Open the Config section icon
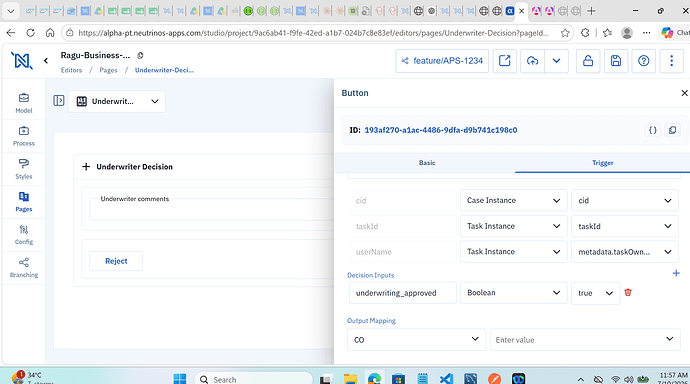This screenshot has height=384, width=690. (x=24, y=230)
